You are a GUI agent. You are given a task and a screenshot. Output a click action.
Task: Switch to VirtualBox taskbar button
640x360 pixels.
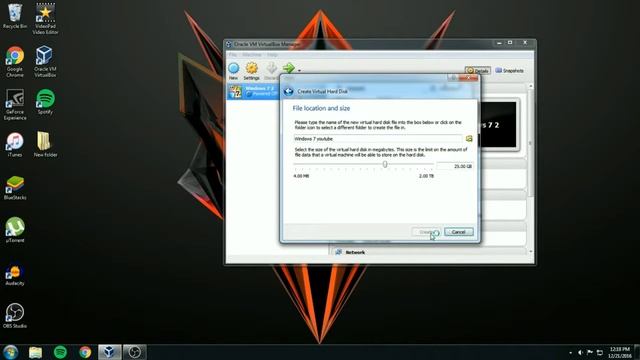click(109, 352)
